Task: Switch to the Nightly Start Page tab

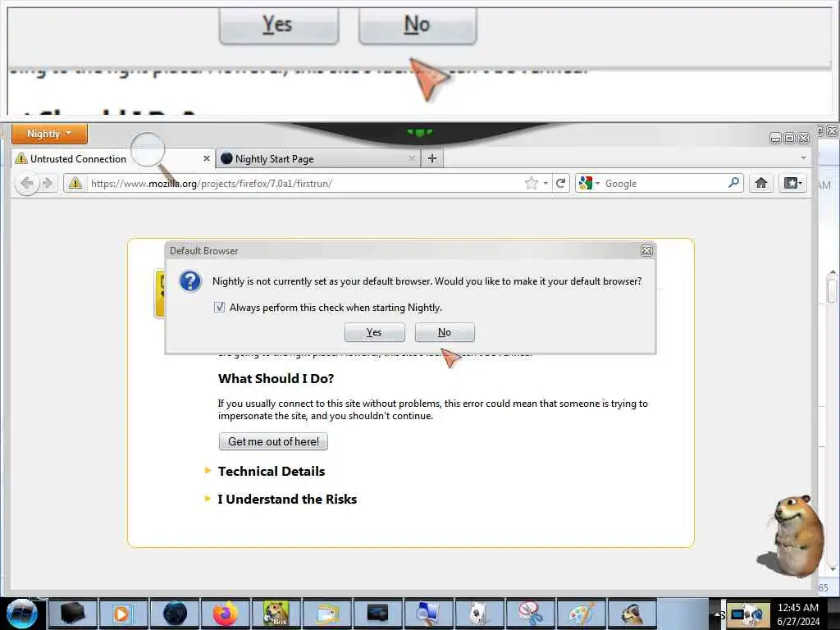Action: [319, 158]
